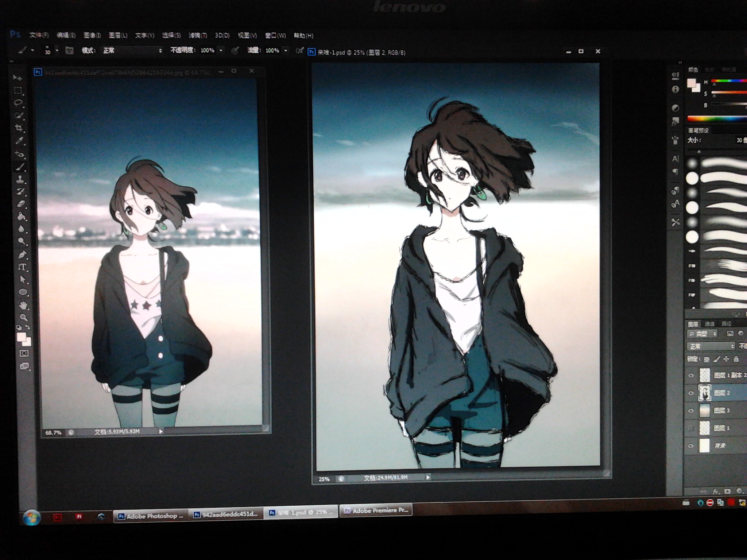Toggle lock position in Layers panel

tap(726, 359)
